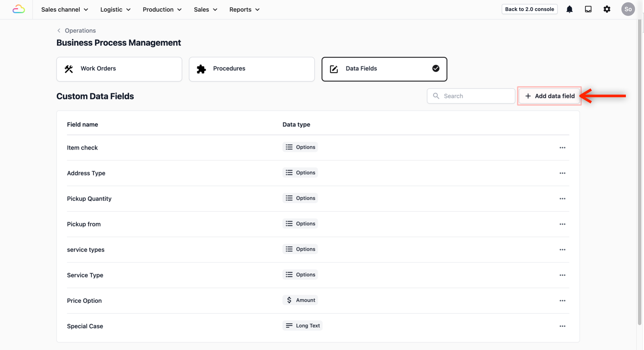Open the settings gear
The width and height of the screenshot is (644, 350).
tap(607, 9)
